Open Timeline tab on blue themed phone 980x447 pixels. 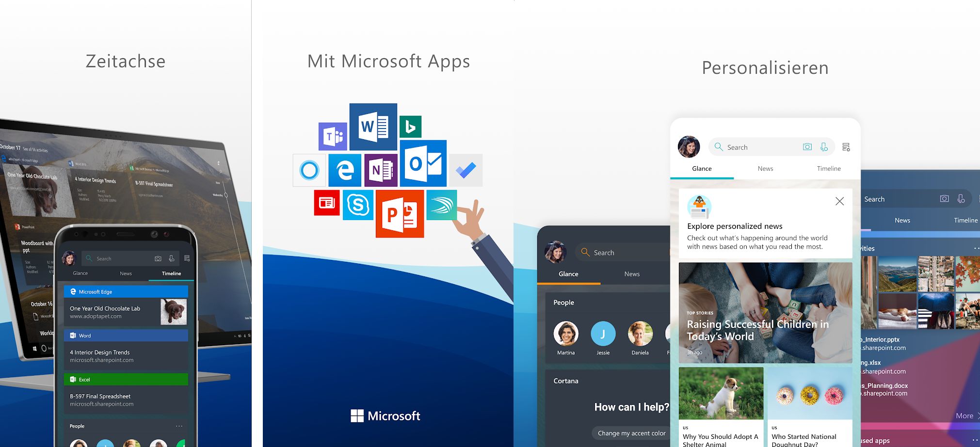click(x=965, y=221)
